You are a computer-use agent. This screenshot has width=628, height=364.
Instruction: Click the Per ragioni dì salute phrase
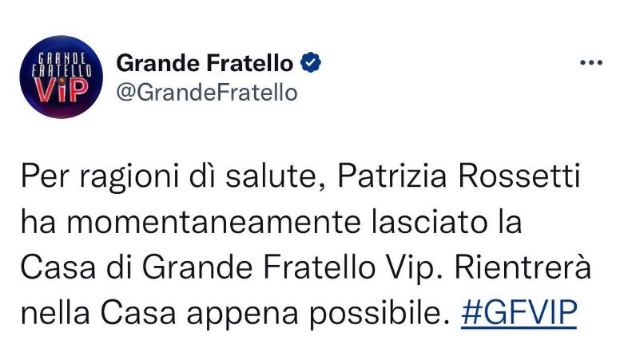pyautogui.click(x=169, y=177)
